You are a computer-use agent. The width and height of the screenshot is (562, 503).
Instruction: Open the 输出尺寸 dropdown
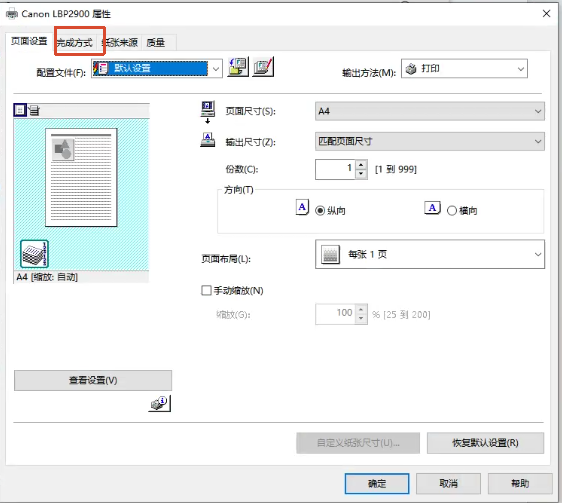430,141
